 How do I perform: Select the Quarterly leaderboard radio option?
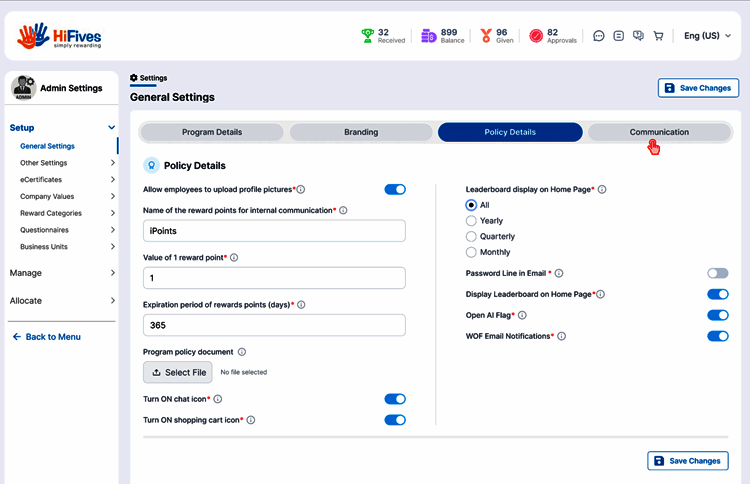[x=471, y=237]
